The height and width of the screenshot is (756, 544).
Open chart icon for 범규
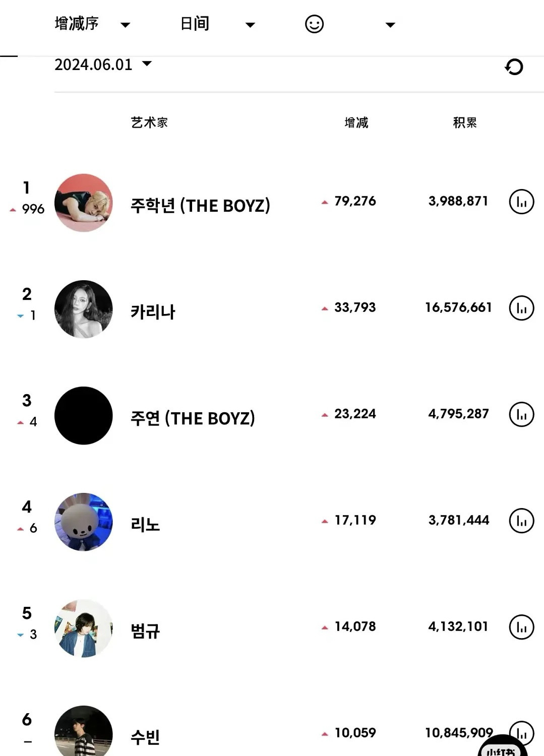click(x=521, y=627)
